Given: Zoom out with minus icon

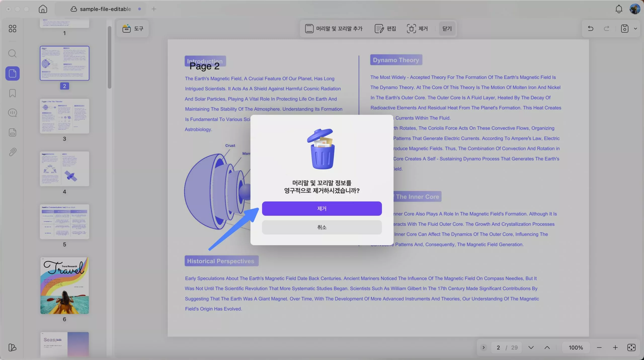Looking at the screenshot, I should coord(599,347).
